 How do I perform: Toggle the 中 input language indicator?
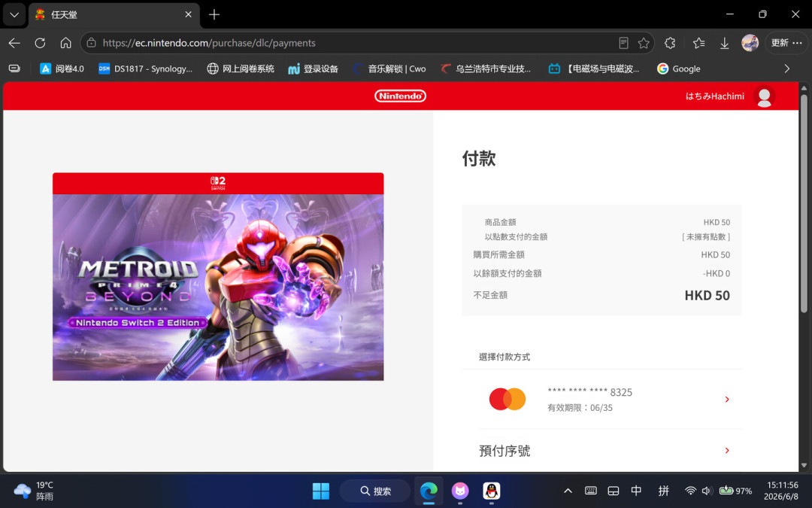(636, 491)
